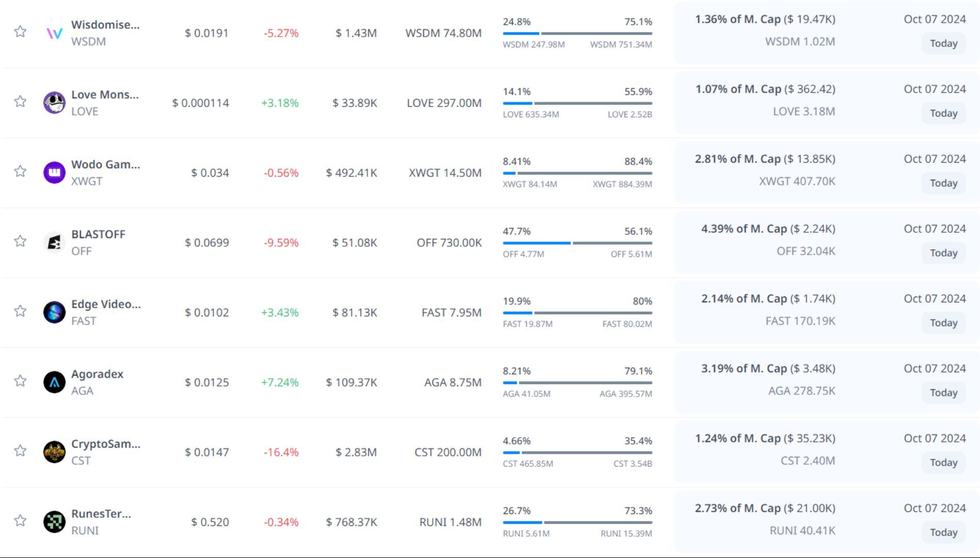Viewport: 980px width, 558px height.
Task: Click the RunesTerminal 2.73% of M. Cap cell
Action: coord(764,508)
